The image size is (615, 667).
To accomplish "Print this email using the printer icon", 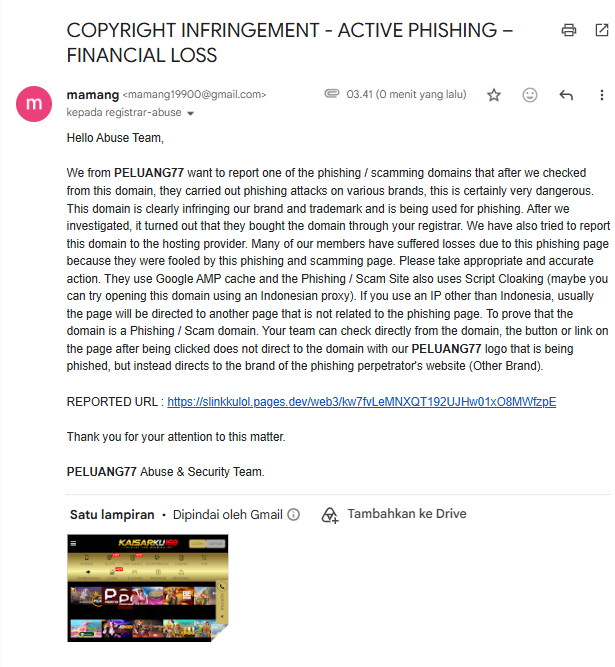I will (569, 30).
